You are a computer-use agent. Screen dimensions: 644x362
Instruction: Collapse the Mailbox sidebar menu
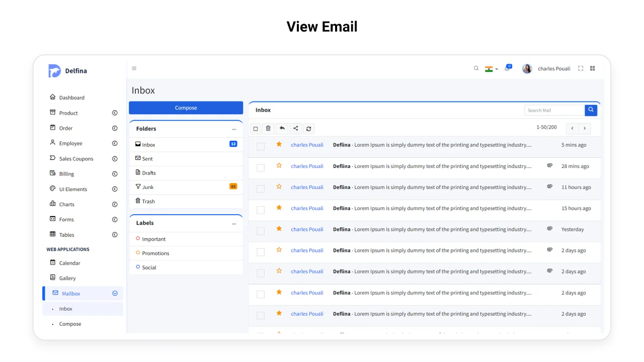click(115, 294)
